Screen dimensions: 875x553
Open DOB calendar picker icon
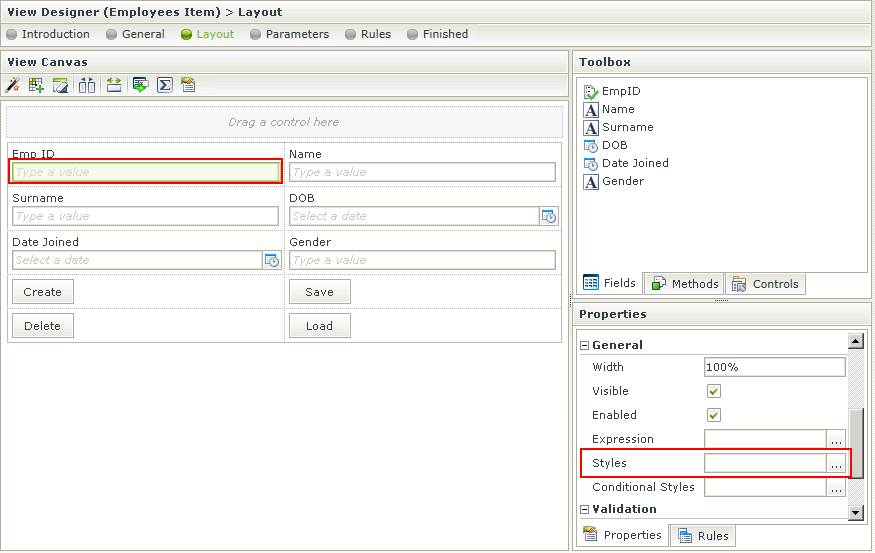pos(549,217)
